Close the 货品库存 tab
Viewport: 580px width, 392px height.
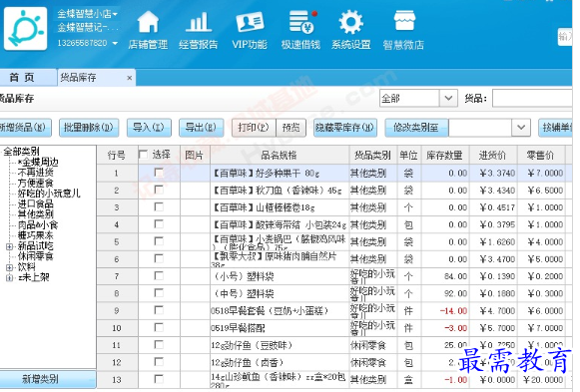(129, 78)
